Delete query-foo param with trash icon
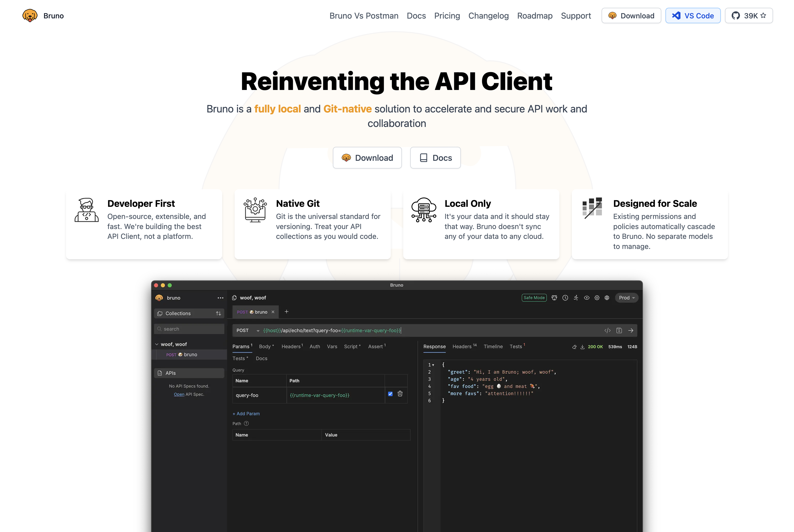 click(x=400, y=393)
